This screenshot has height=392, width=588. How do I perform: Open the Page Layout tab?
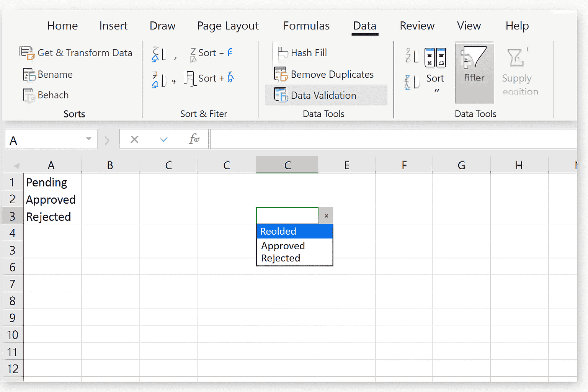pos(228,26)
